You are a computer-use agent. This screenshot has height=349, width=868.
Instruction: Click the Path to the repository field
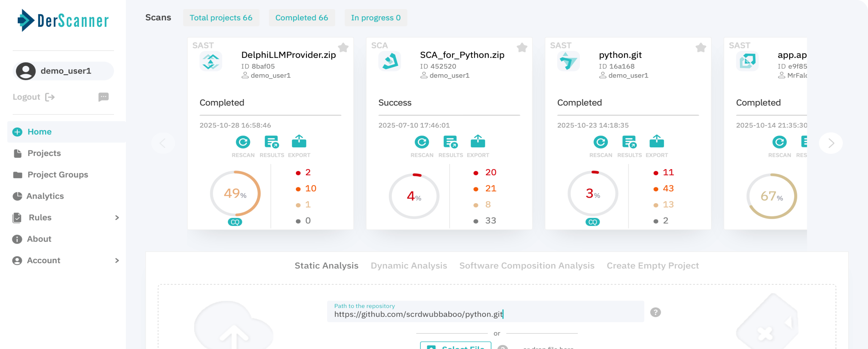coord(485,314)
